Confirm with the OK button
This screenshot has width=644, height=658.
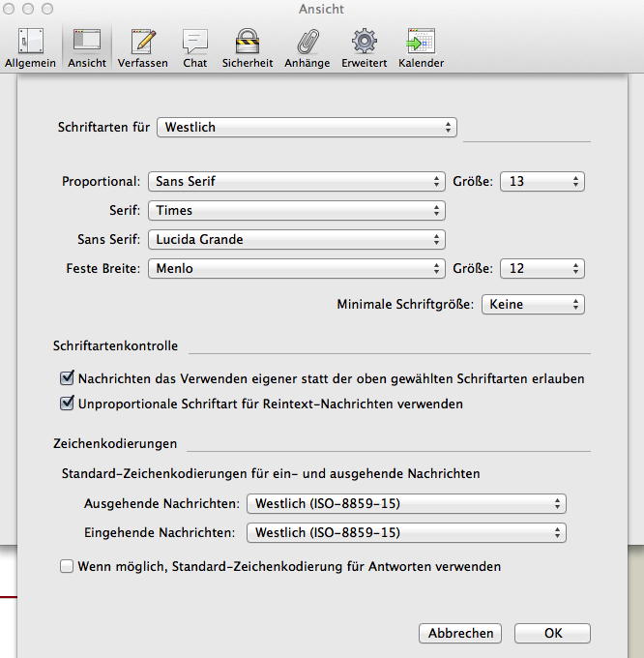[x=552, y=634]
